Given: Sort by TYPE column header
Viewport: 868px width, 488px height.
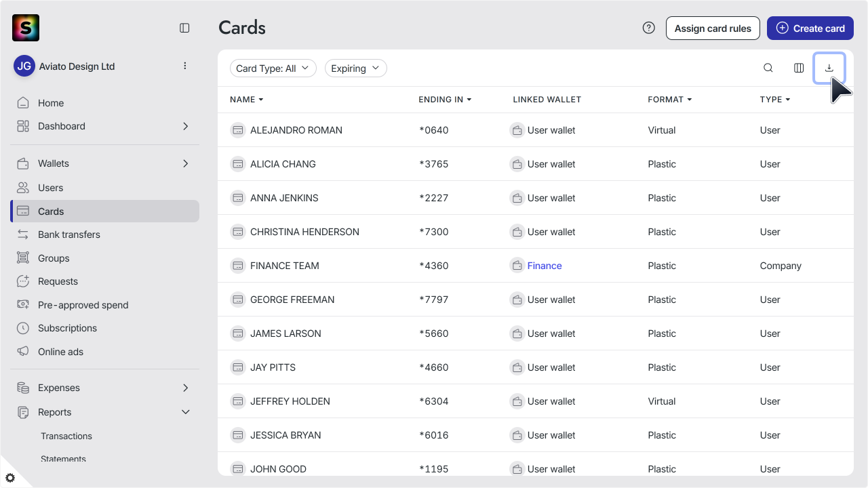Looking at the screenshot, I should click(x=775, y=100).
